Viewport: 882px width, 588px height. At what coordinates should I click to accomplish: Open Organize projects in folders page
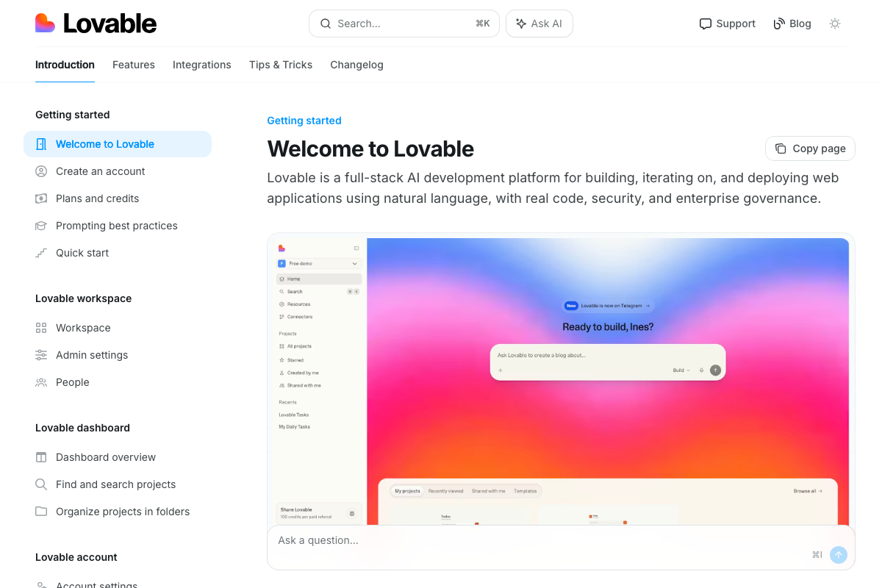click(x=118, y=512)
